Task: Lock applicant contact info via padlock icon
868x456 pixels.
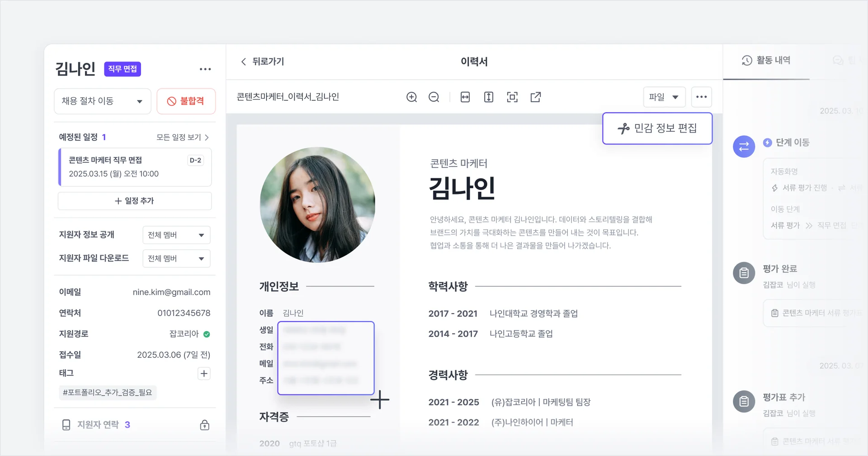Action: (x=205, y=425)
